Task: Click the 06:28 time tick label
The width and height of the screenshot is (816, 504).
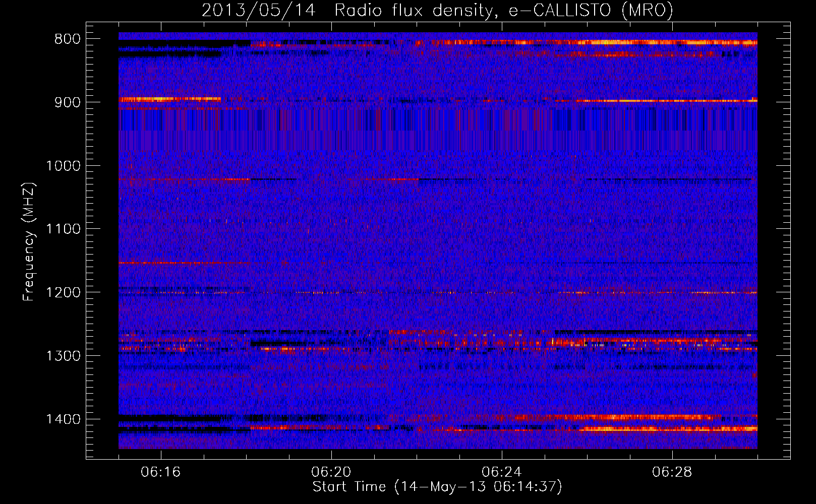Action: [x=672, y=472]
